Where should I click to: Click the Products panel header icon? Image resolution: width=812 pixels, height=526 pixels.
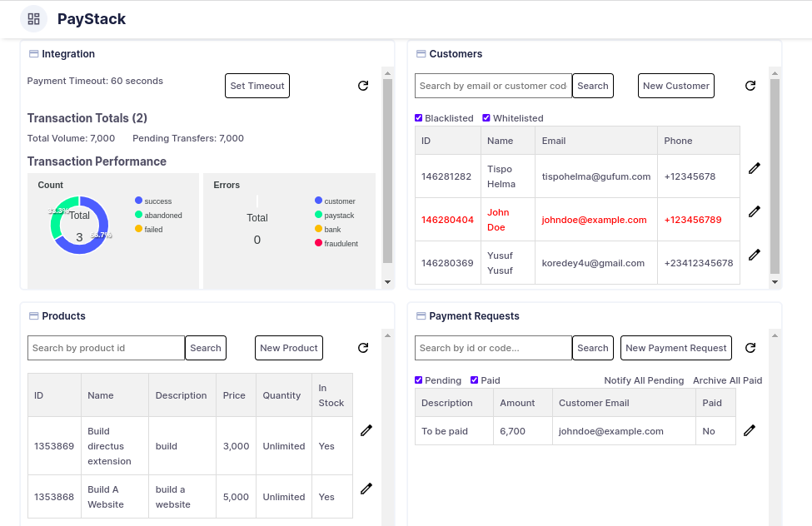coord(33,315)
